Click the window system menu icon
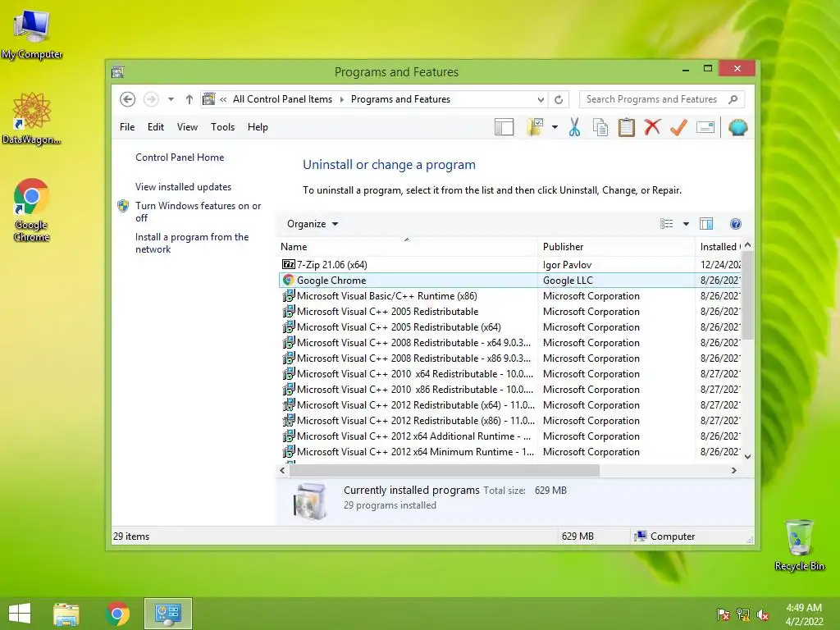This screenshot has height=630, width=840. pyautogui.click(x=118, y=72)
